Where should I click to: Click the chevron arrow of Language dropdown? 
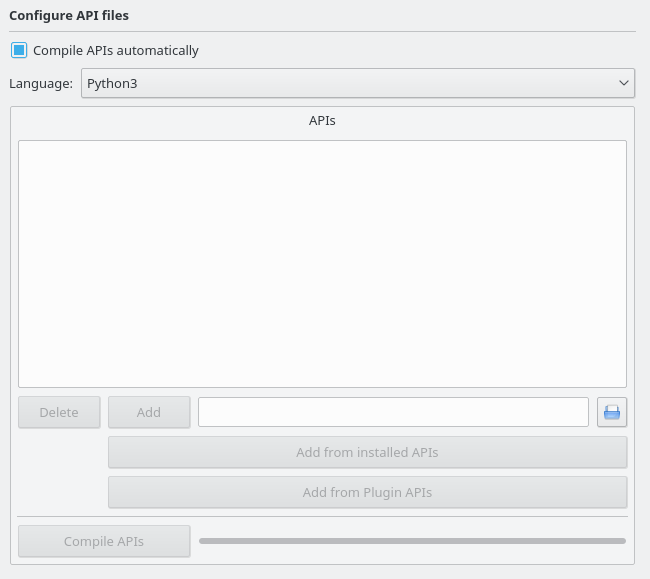(624, 83)
